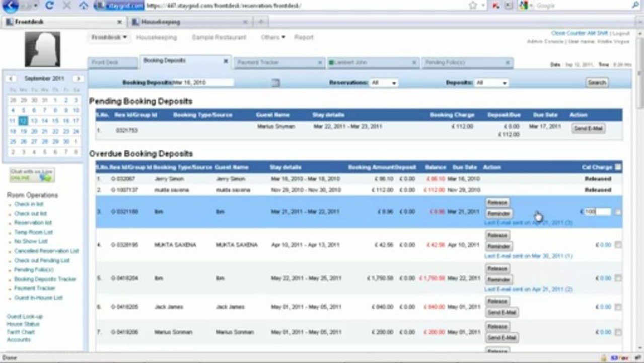Viewport: 644px width, 363px height.
Task: Click the Chat with us Live online badge
Action: (x=32, y=175)
